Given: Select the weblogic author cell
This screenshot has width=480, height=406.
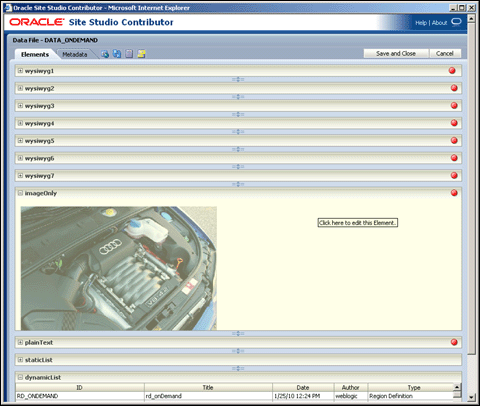Looking at the screenshot, I should (x=351, y=396).
